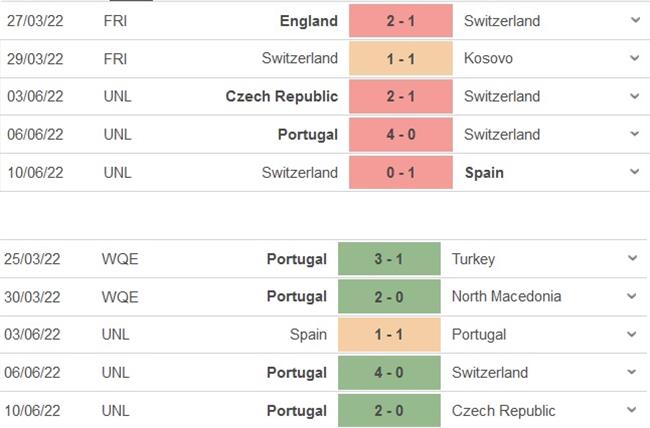The height and width of the screenshot is (428, 650).
Task: Expand the Portugal vs Turkey match details
Action: tap(632, 259)
